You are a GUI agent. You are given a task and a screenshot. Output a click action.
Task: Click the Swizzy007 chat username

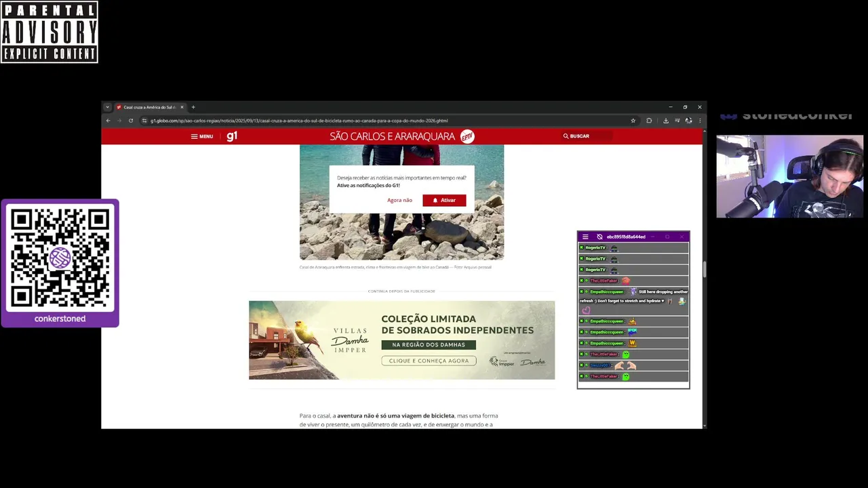click(599, 365)
